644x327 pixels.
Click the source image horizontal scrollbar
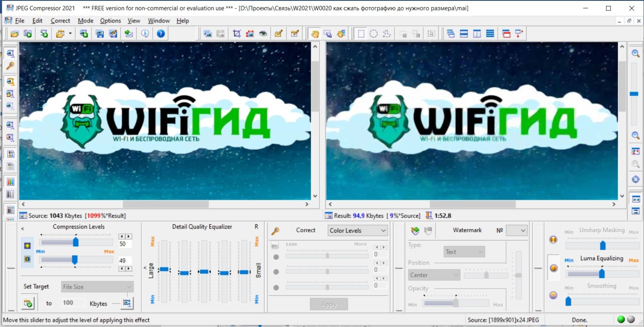tap(166, 204)
